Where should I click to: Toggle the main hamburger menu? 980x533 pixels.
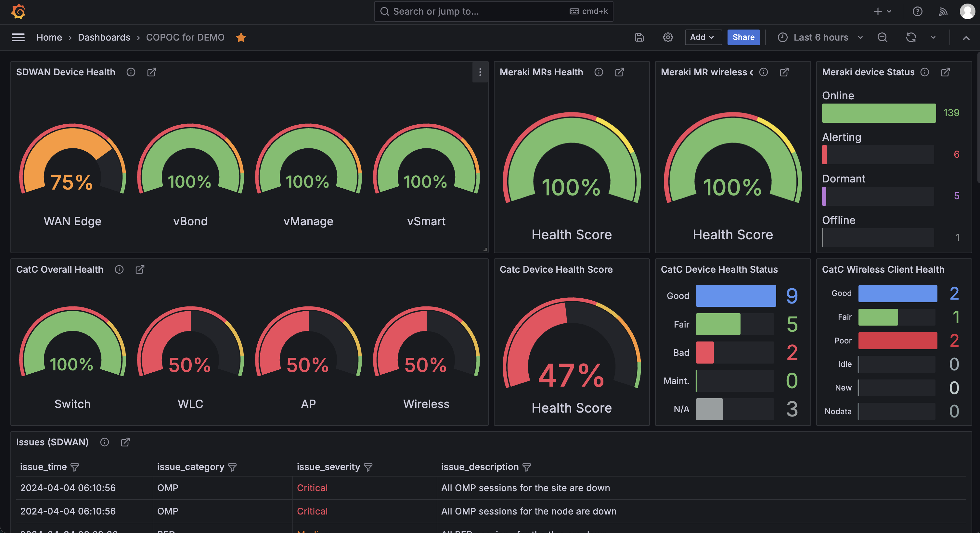(18, 37)
